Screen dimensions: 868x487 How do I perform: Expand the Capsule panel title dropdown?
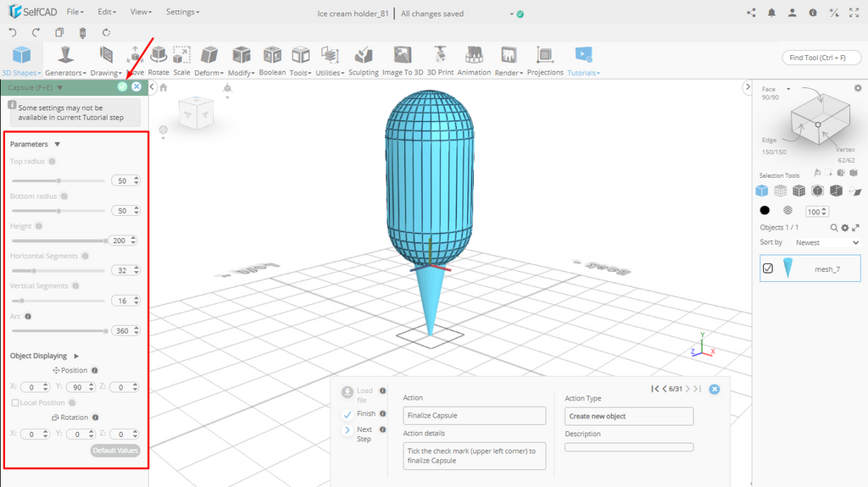pyautogui.click(x=60, y=87)
